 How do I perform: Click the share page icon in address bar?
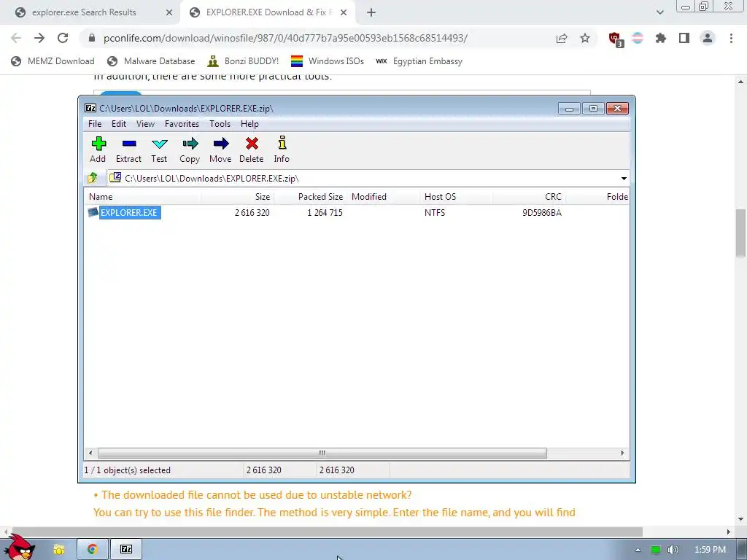(562, 39)
